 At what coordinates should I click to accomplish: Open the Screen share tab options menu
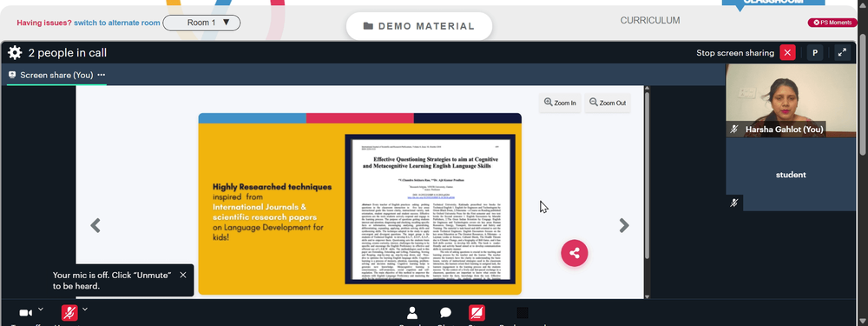point(102,75)
